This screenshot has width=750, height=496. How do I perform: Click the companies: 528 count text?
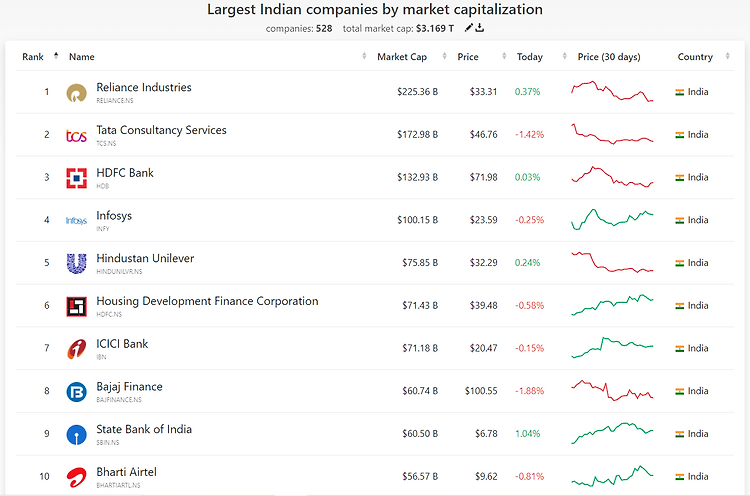pyautogui.click(x=299, y=29)
